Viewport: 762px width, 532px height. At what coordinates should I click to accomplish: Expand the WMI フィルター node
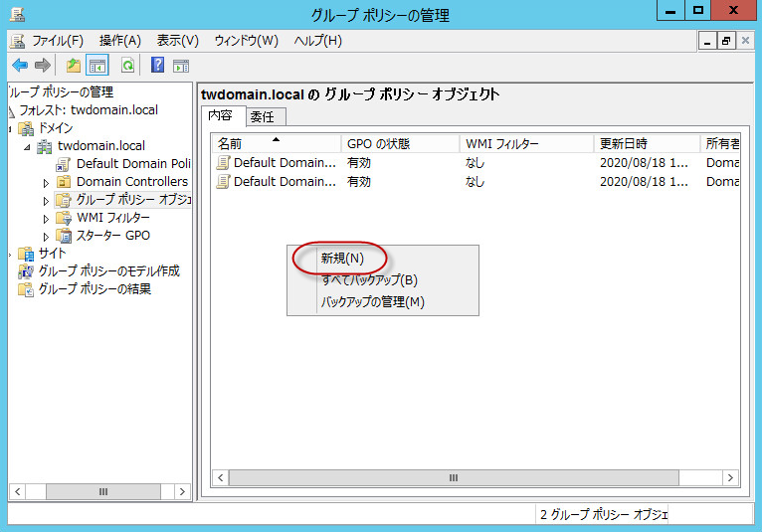click(46, 219)
